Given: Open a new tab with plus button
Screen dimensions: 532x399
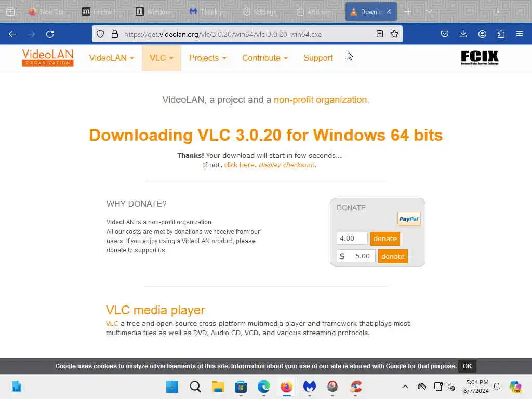Looking at the screenshot, I should (408, 11).
